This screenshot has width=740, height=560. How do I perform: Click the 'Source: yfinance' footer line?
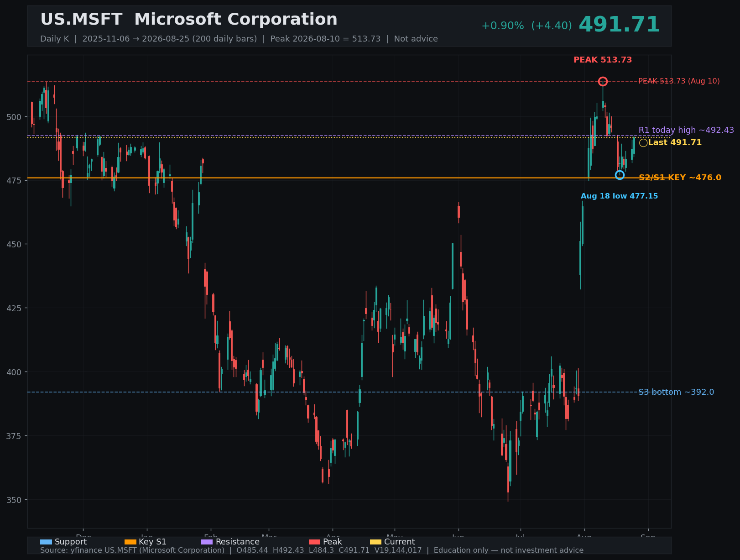click(312, 550)
